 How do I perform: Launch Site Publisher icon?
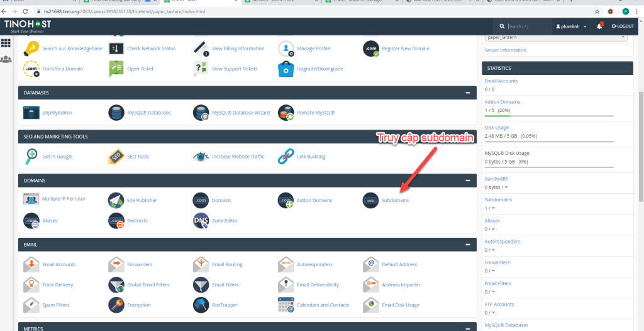pos(116,200)
